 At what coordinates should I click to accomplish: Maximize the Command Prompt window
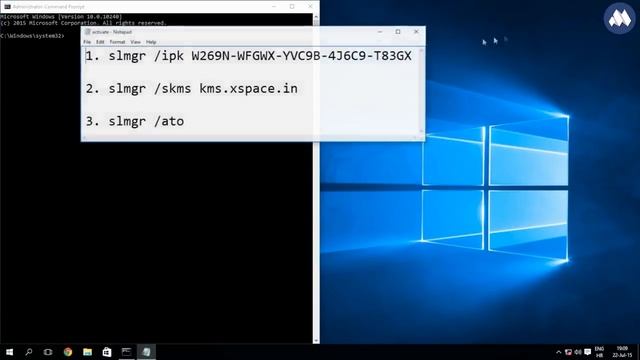click(292, 7)
